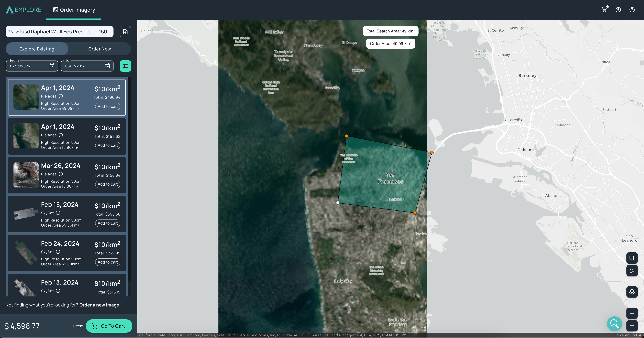The width and height of the screenshot is (644, 338).
Task: Click the location search input field
Action: (x=63, y=32)
